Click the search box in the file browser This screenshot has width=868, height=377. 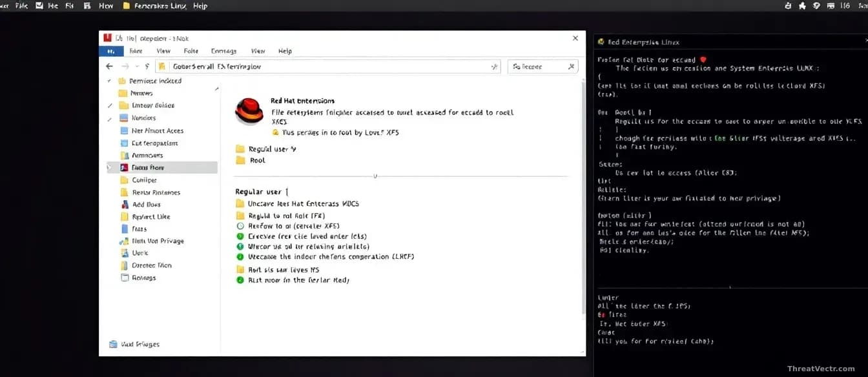(542, 66)
